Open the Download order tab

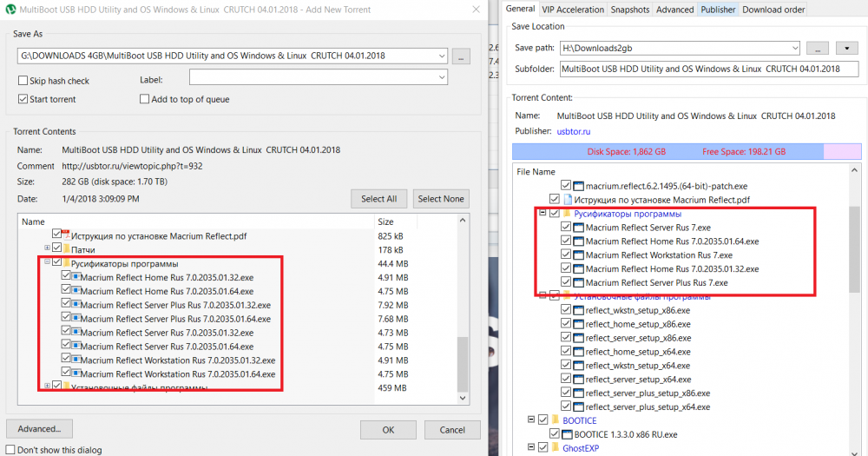[773, 10]
